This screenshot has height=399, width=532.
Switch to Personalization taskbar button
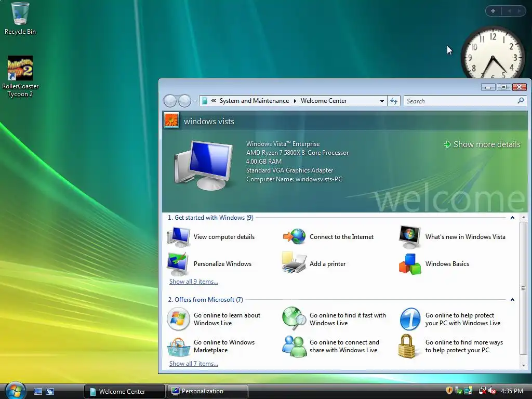pos(207,391)
